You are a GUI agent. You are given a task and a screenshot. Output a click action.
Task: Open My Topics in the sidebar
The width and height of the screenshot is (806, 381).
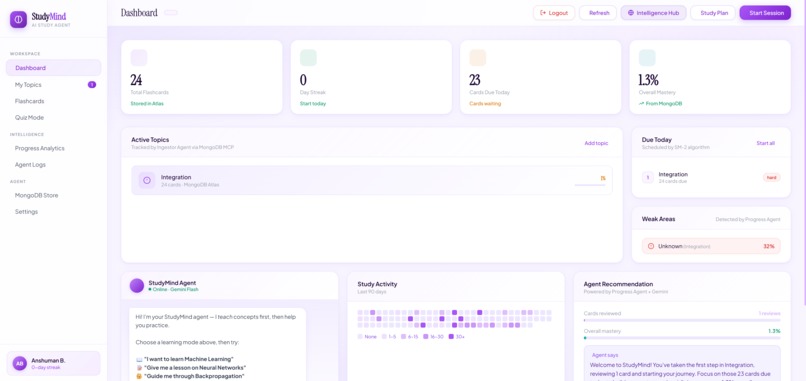point(53,85)
